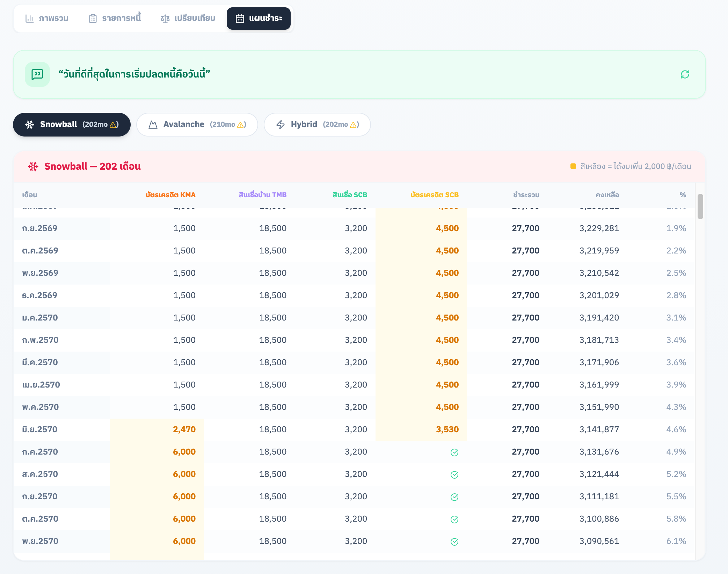Open the เปรียบเทียบ compare tab
Screen dimensions: 728x574
[188, 19]
